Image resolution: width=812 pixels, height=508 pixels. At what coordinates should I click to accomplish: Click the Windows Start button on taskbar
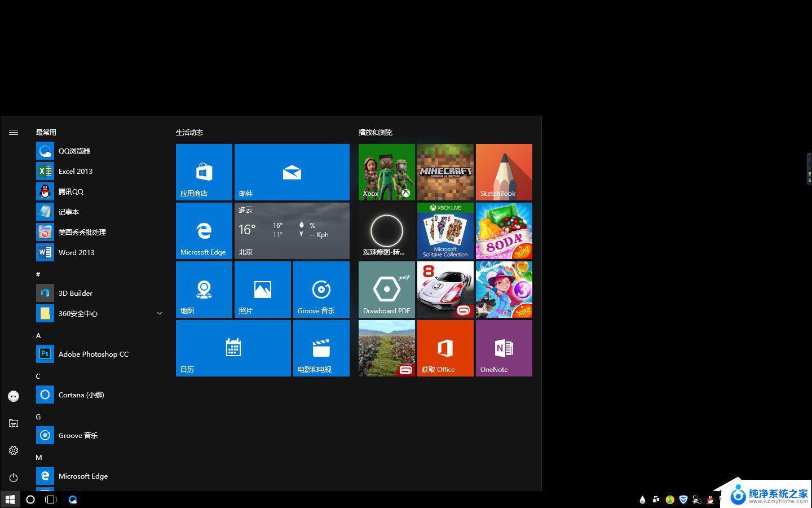click(x=10, y=500)
